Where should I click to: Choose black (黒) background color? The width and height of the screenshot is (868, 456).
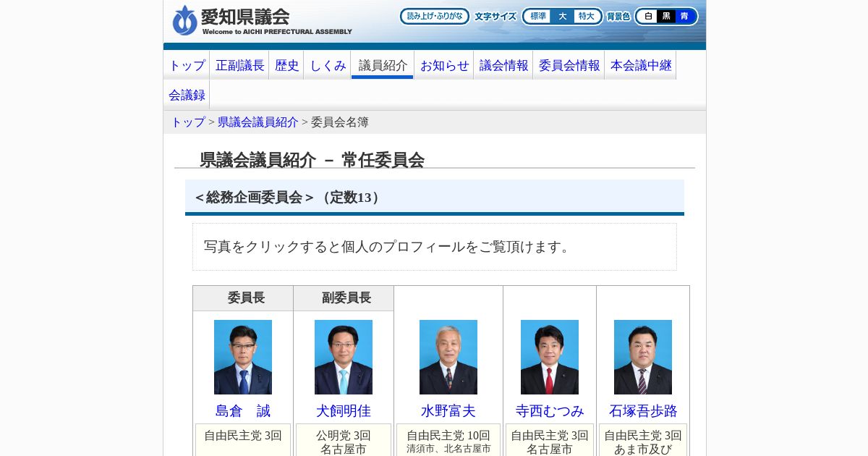coord(665,16)
